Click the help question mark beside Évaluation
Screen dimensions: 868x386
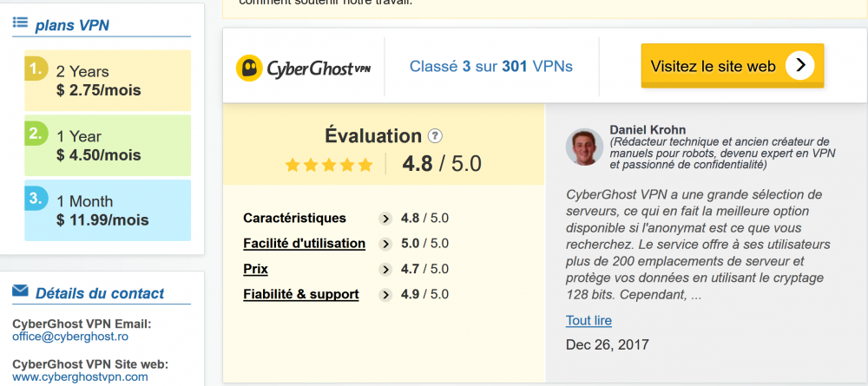436,136
